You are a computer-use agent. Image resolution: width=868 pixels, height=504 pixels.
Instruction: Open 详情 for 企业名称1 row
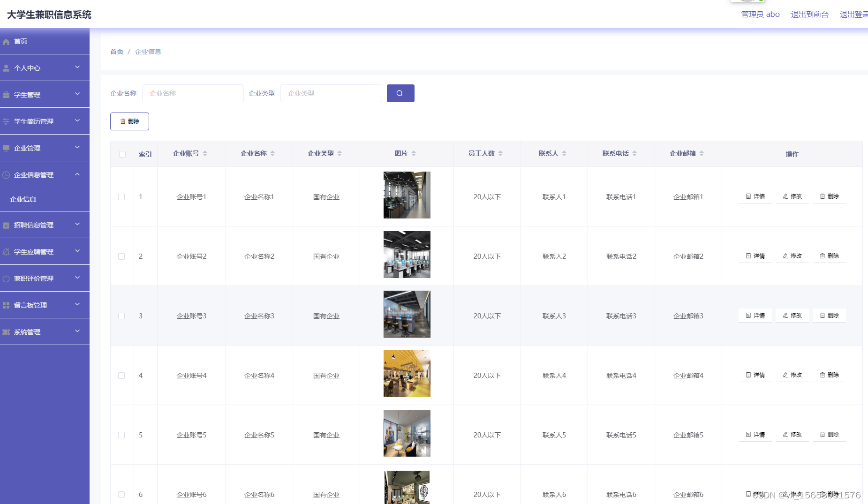pyautogui.click(x=755, y=196)
